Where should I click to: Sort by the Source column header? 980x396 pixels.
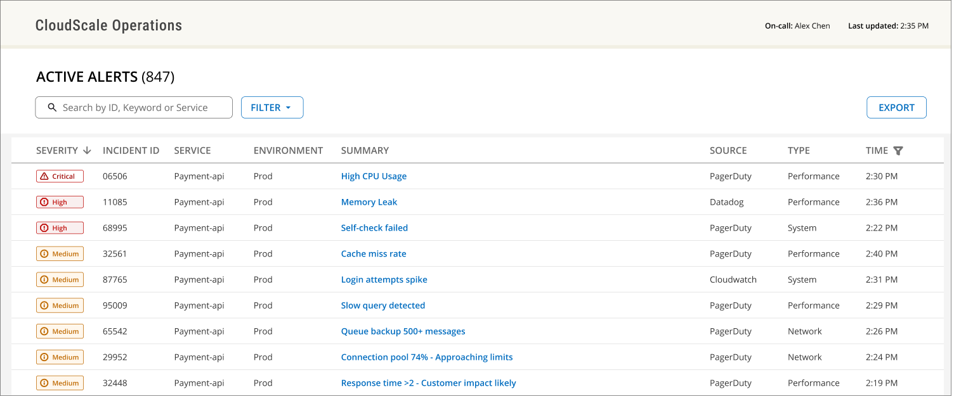click(x=728, y=151)
